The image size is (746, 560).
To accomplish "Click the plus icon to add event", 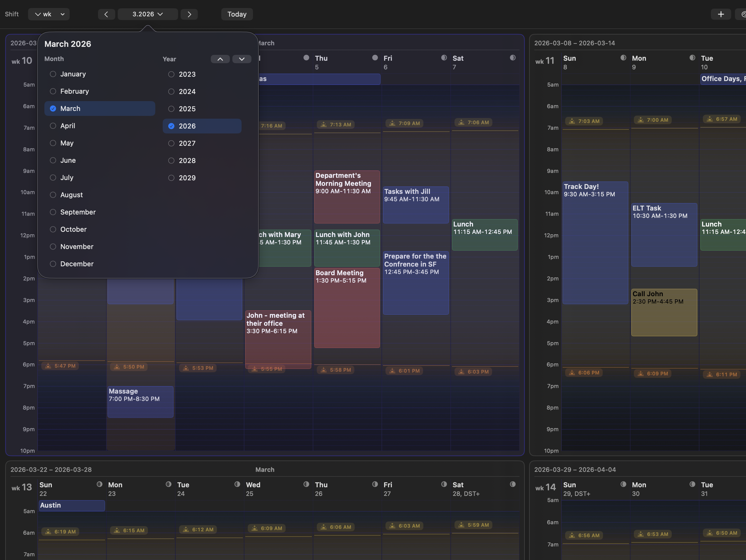I will (x=721, y=14).
